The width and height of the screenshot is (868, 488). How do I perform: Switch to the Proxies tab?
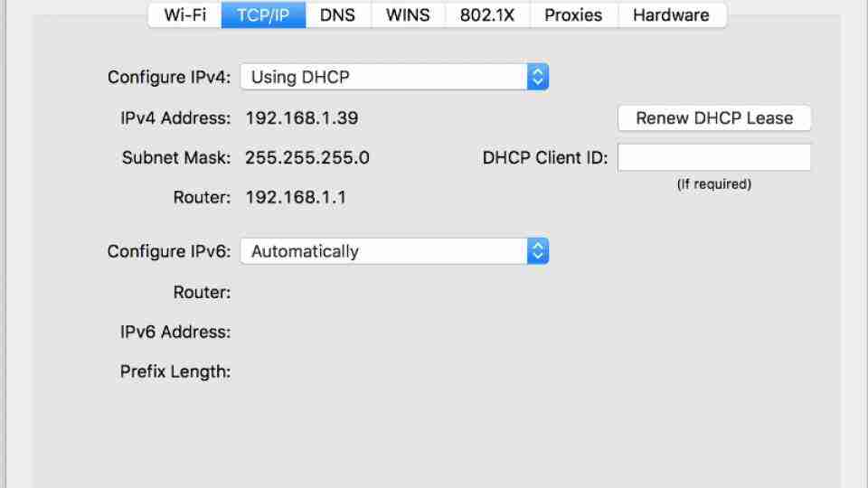click(573, 15)
